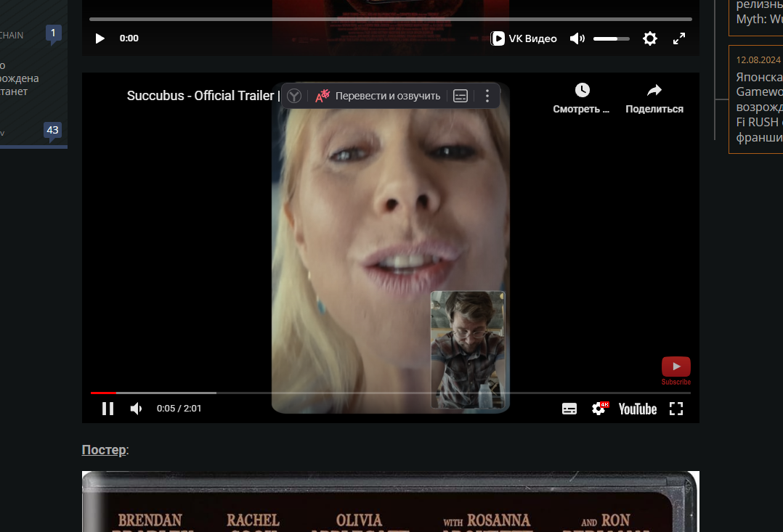Open video on YouTube via logo

tap(638, 409)
